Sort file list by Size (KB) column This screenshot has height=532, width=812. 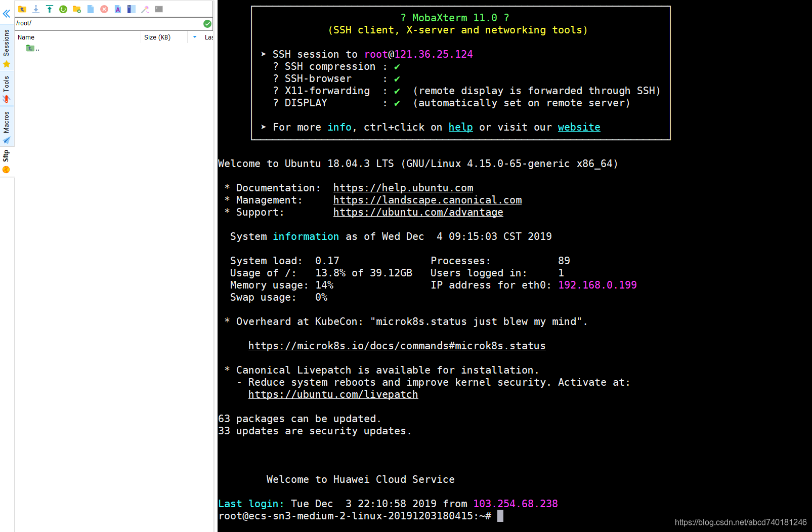click(164, 37)
